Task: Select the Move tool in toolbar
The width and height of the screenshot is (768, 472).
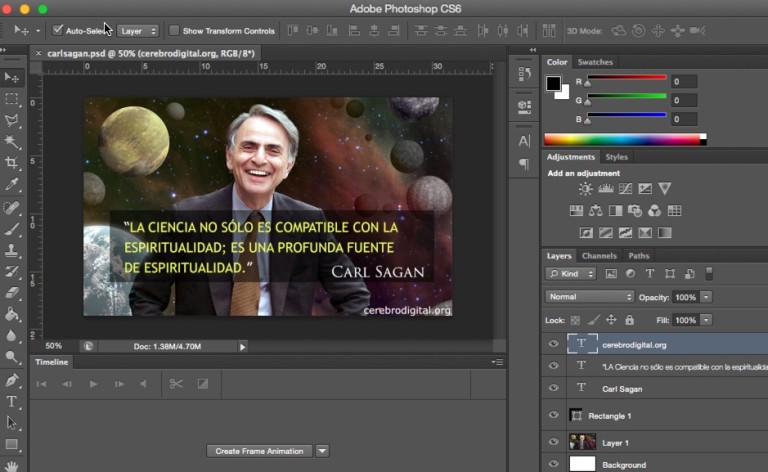Action: tap(12, 77)
